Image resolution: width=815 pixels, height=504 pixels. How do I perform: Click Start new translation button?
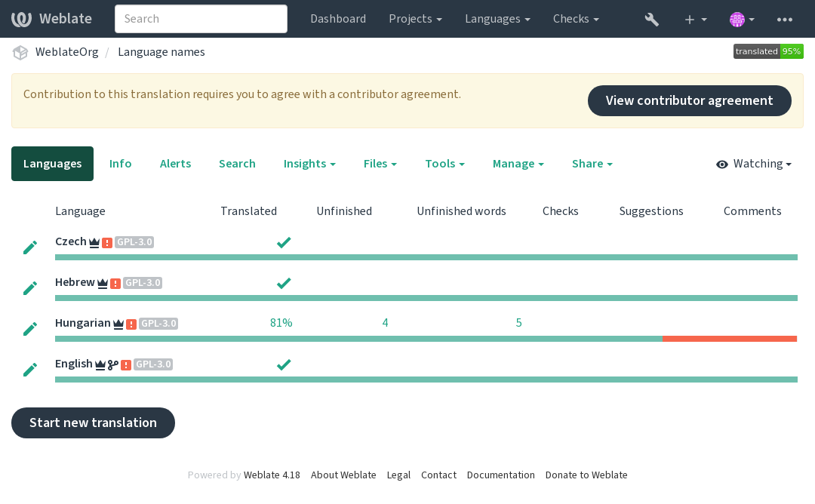click(93, 423)
